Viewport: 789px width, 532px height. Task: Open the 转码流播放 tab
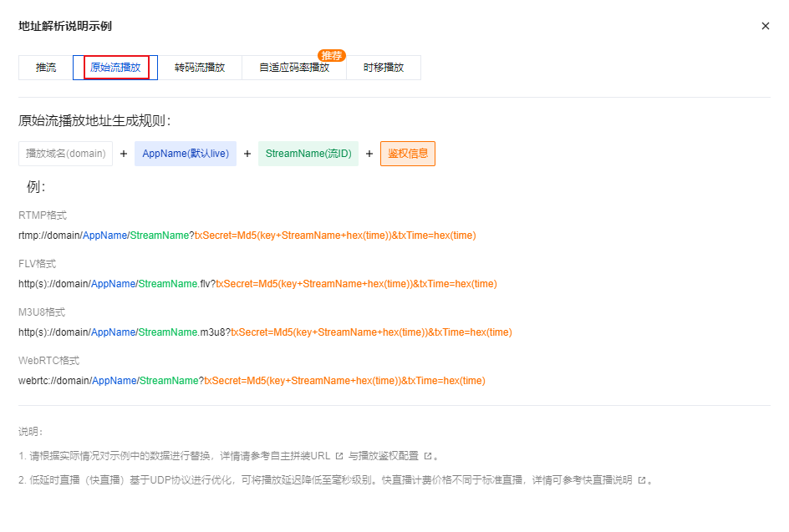click(200, 68)
